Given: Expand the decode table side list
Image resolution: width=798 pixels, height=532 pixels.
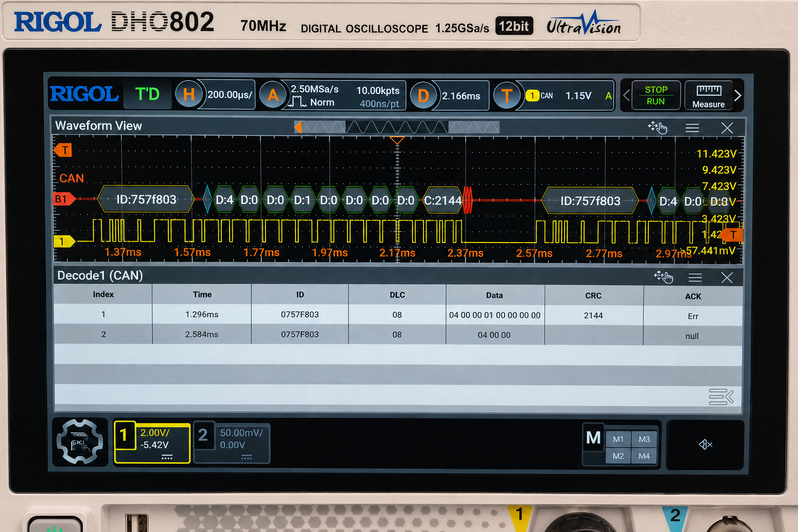Looking at the screenshot, I should (721, 397).
